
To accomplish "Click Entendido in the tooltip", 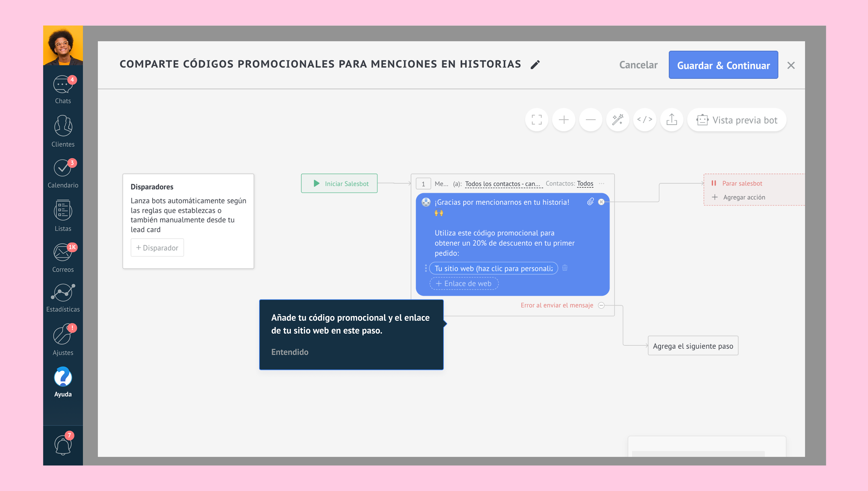I will [289, 352].
